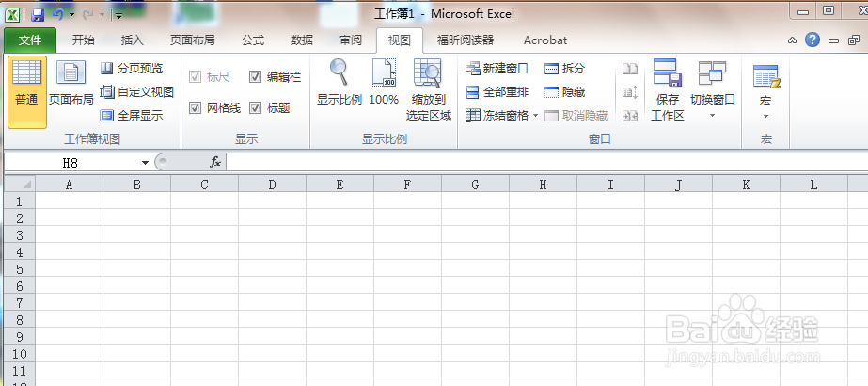The image size is (868, 386).
Task: Click the View Side by Side icon
Action: [x=630, y=69]
